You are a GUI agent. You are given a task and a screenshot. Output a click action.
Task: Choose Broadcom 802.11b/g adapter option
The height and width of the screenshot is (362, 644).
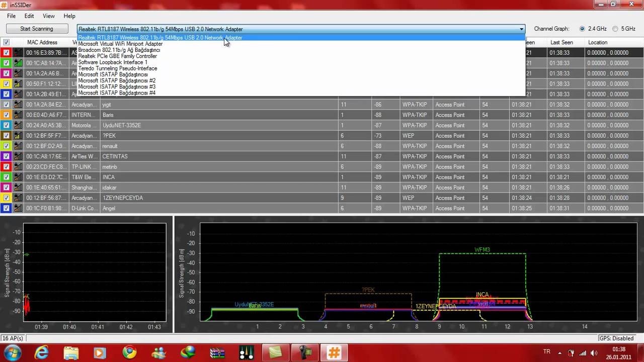(301, 50)
